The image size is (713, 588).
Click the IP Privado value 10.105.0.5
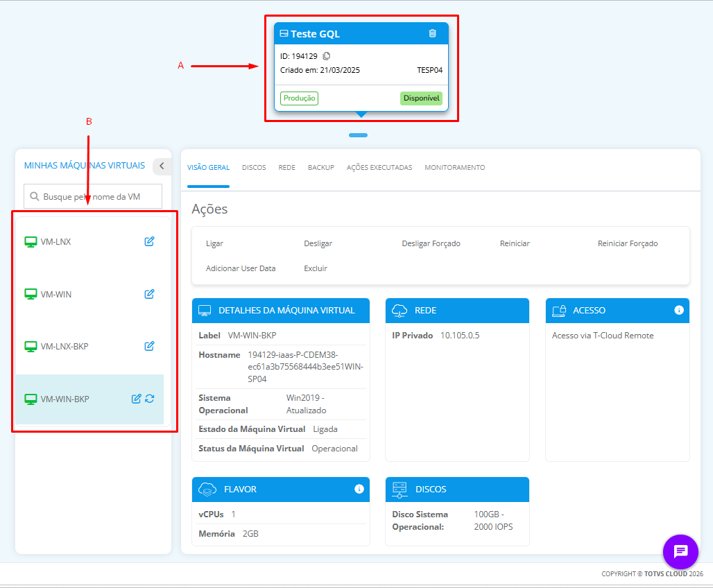pos(460,335)
